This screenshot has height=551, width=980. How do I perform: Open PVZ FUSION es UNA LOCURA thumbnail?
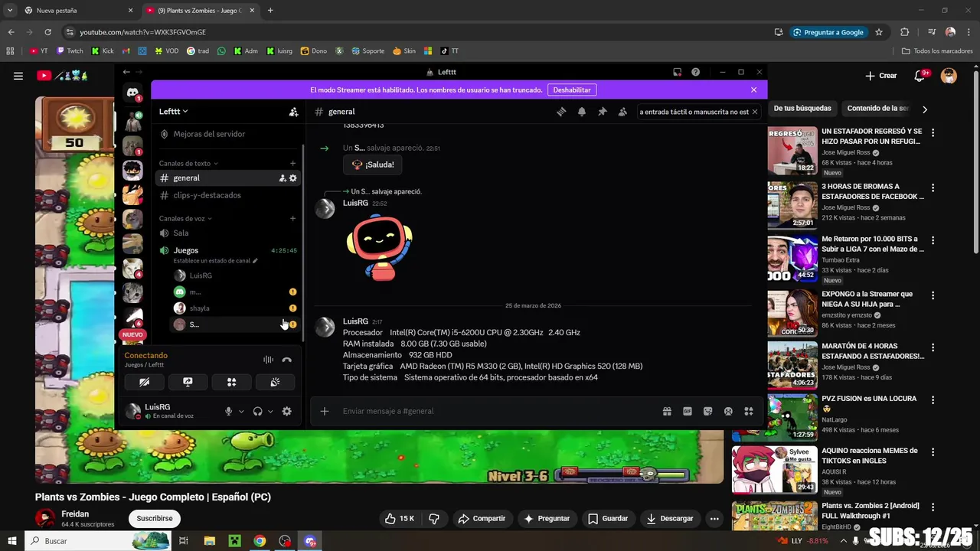[792, 418]
